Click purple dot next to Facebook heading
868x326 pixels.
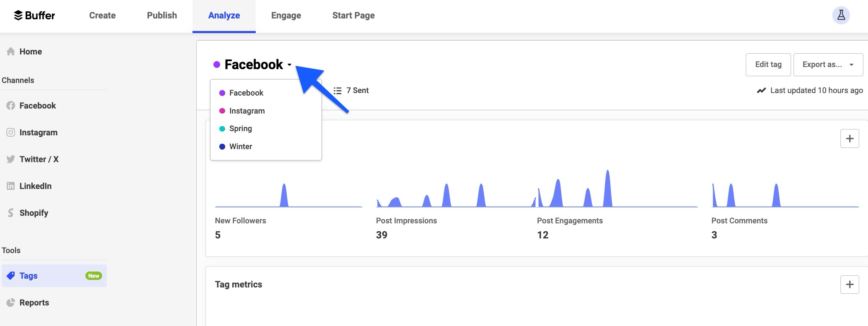point(217,65)
